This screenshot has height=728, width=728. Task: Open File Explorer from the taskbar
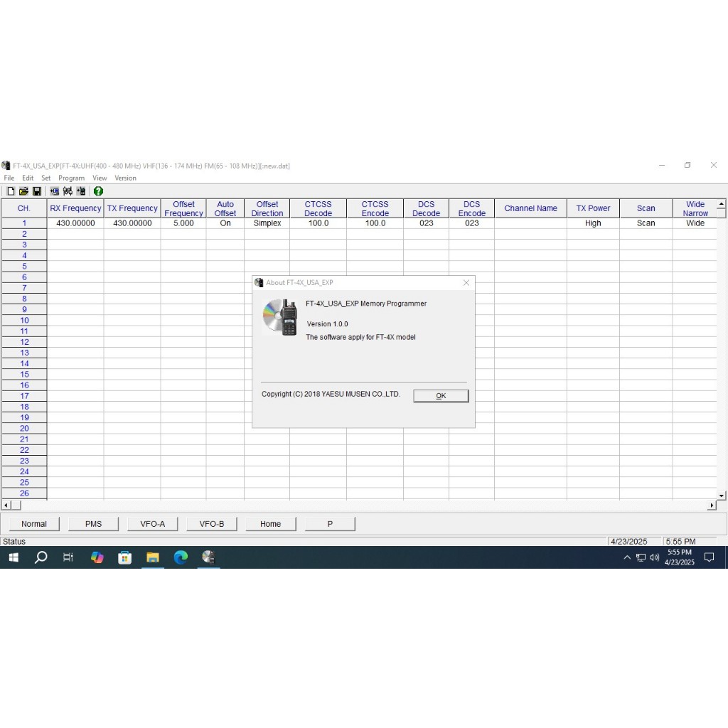pos(153,557)
